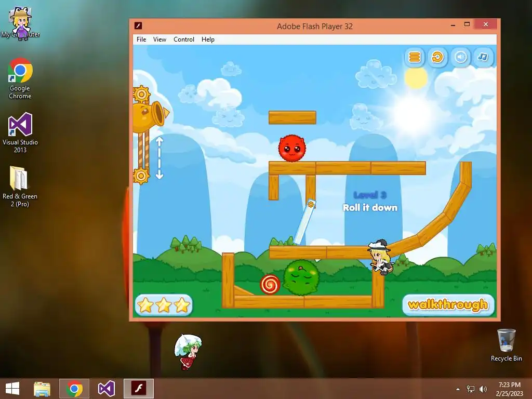Open the game level menu icon
This screenshot has width=532, height=399.
point(414,57)
